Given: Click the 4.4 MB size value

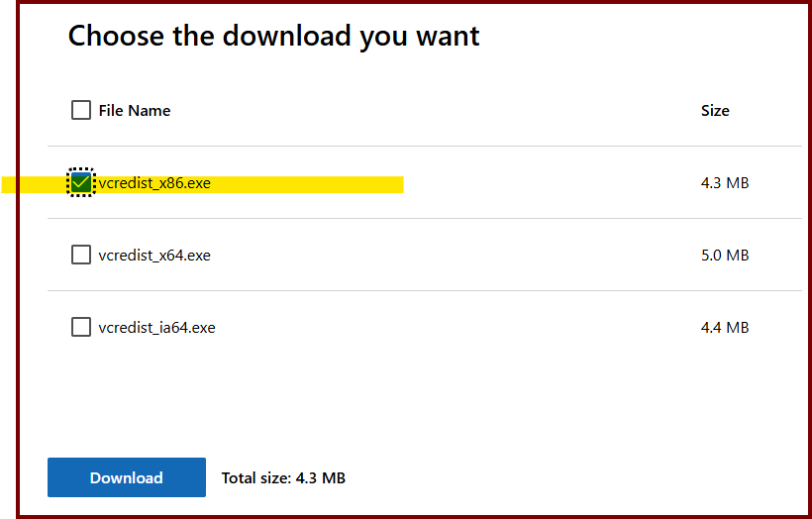Looking at the screenshot, I should [x=724, y=327].
